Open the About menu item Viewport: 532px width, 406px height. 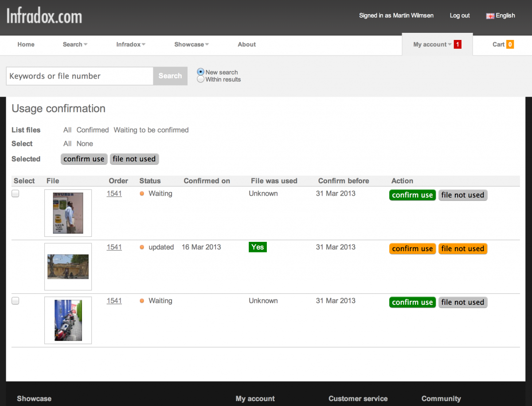point(246,44)
